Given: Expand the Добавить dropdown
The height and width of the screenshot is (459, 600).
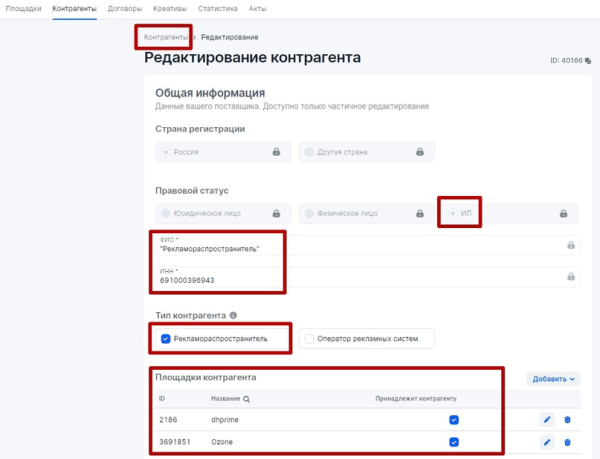Looking at the screenshot, I should tap(553, 379).
